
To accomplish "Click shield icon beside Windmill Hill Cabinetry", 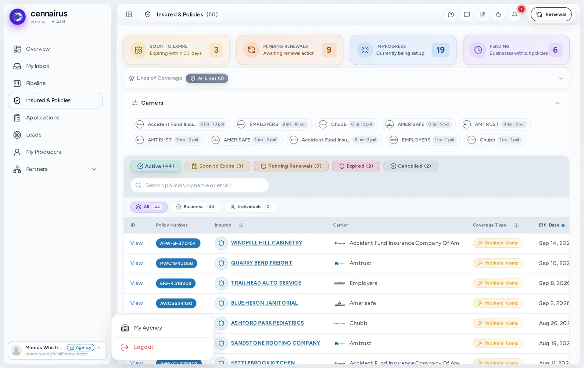I will pos(221,243).
